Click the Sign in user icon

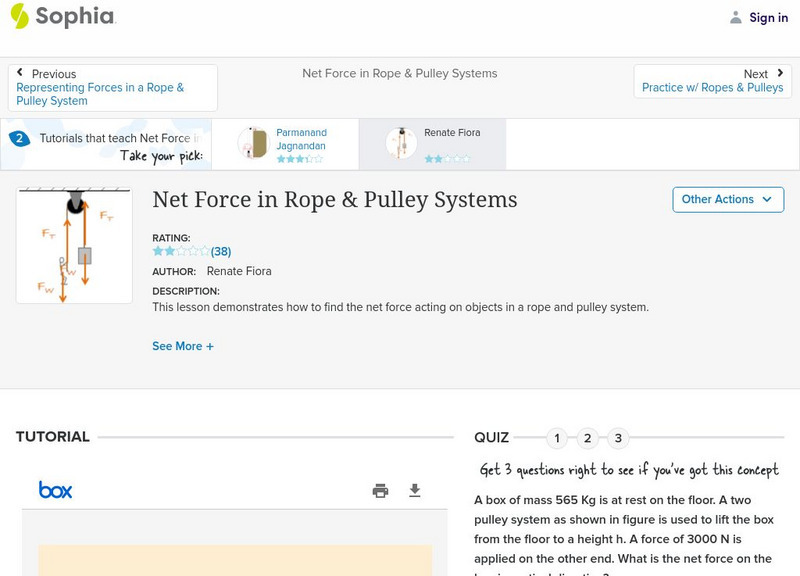736,17
